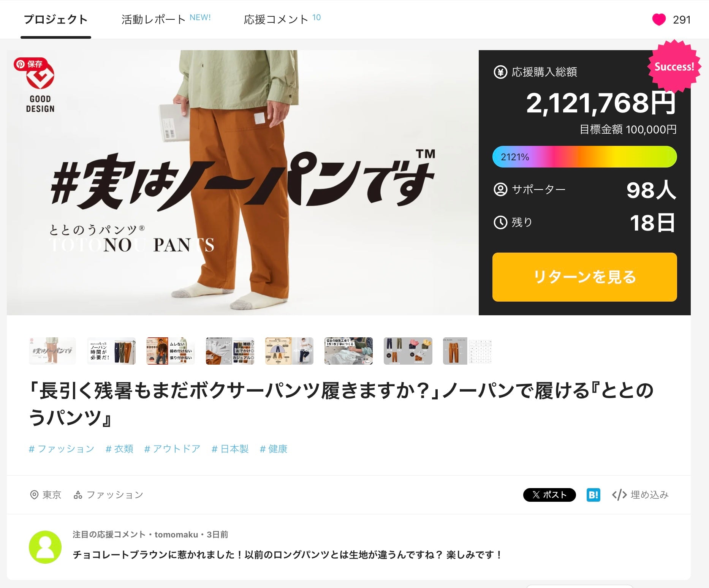Click the # 衣類 hashtag
The width and height of the screenshot is (709, 588).
119,449
